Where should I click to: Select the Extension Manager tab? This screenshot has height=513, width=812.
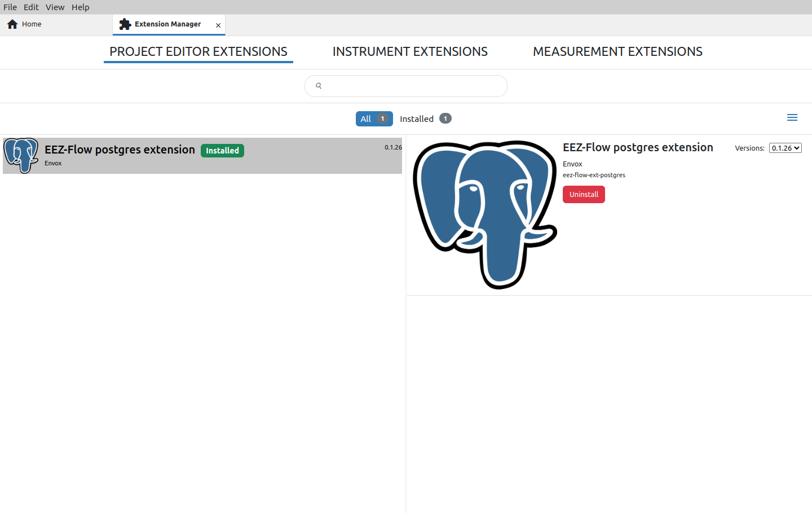(169, 24)
